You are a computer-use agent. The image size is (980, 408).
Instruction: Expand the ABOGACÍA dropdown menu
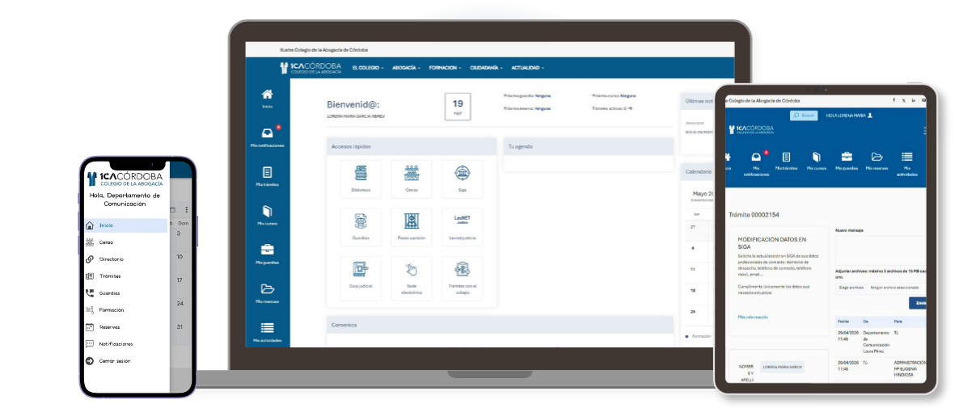[407, 67]
